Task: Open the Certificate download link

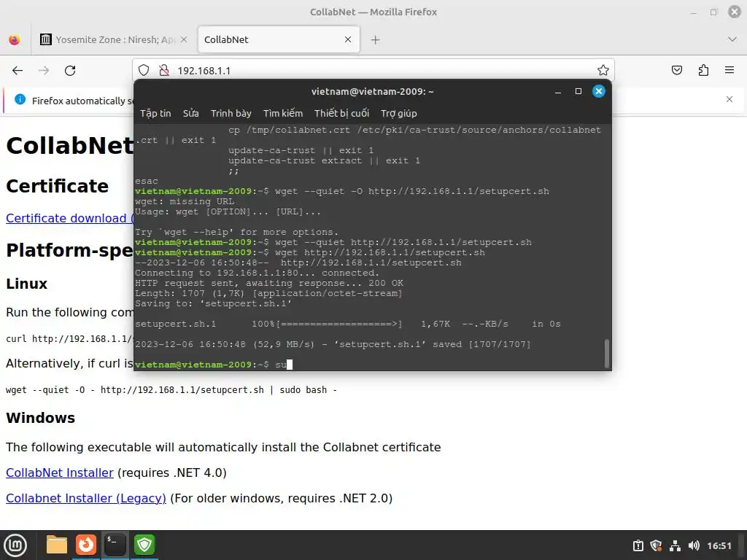Action: (69, 218)
